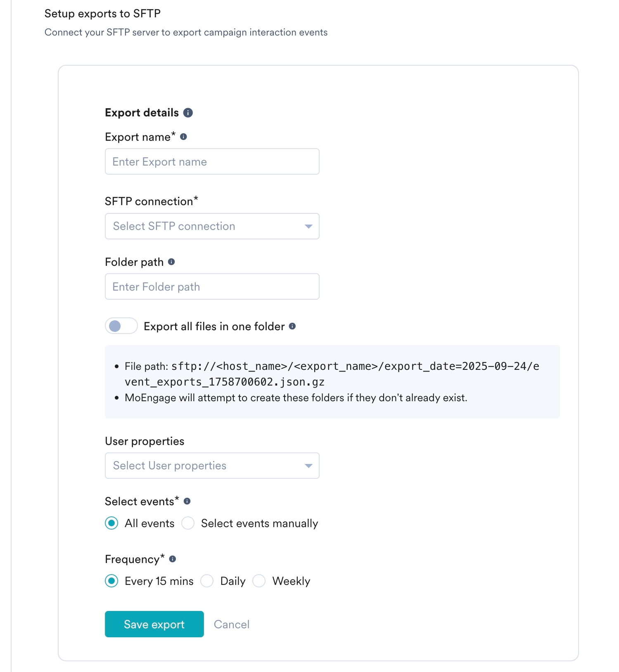
Task: Click the Select events info icon
Action: (x=188, y=501)
